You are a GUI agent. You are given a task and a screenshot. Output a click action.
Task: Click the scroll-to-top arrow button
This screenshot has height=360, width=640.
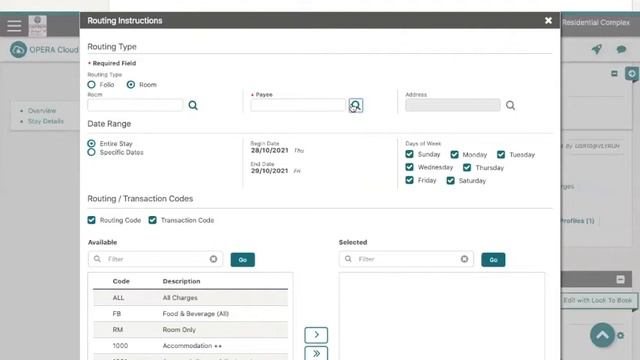pos(602,335)
